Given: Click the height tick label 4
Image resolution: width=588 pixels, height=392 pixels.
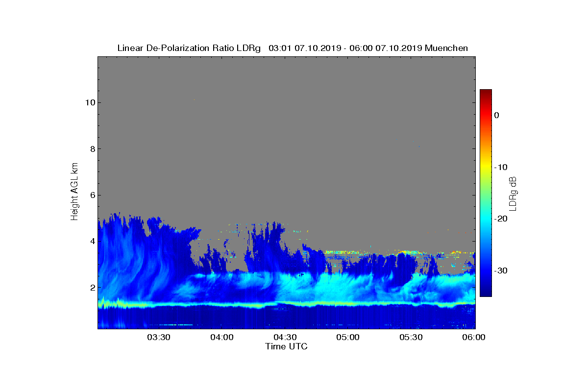Looking at the screenshot, I should click(92, 241).
